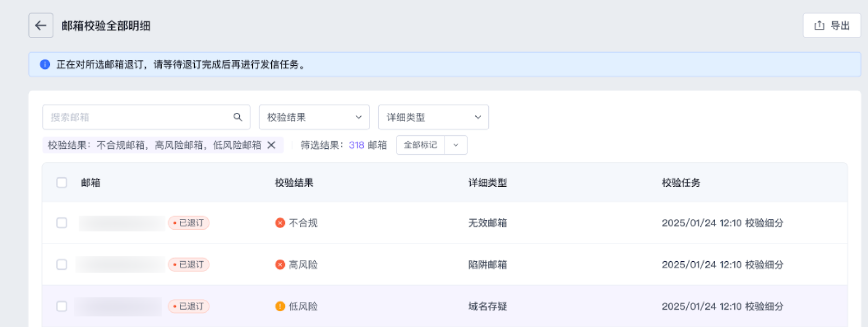868x327 pixels.
Task: Click the 校验任务 column header
Action: pos(681,183)
